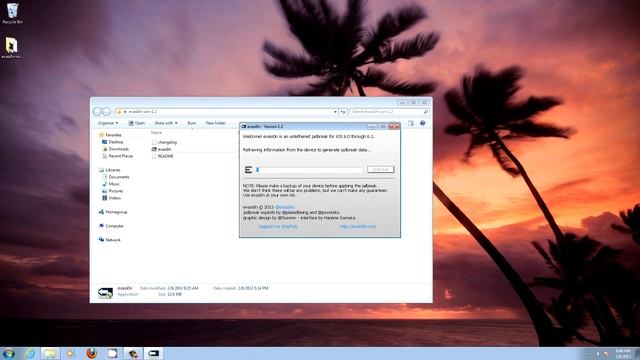This screenshot has width=640, height=360.
Task: Close the evasi0n window
Action: (x=394, y=126)
